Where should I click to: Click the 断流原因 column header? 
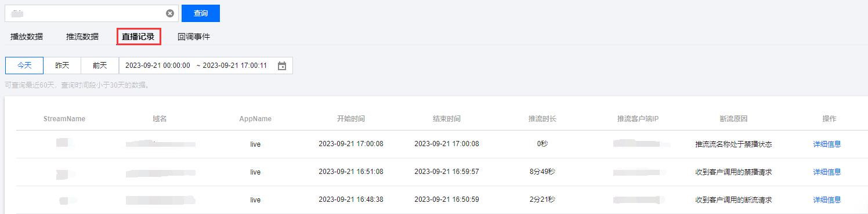(x=734, y=119)
